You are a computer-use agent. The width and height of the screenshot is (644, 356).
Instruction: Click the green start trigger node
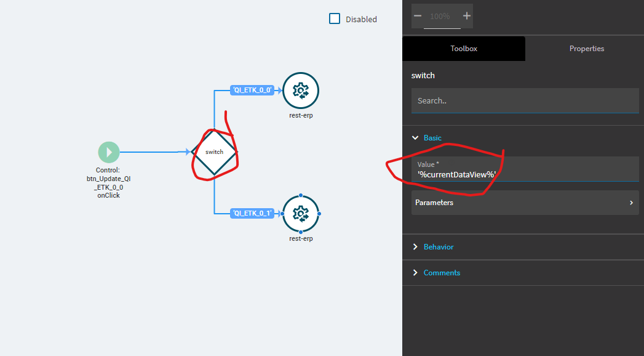pos(109,152)
